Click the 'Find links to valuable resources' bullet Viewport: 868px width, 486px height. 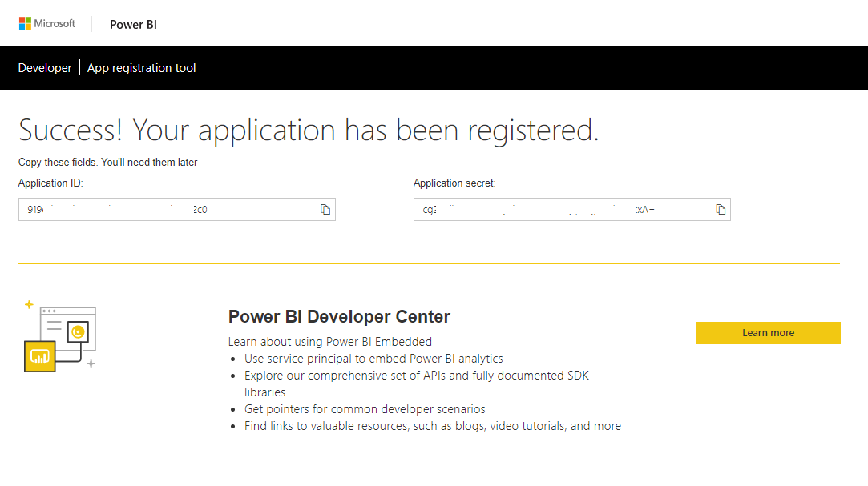[x=432, y=426]
